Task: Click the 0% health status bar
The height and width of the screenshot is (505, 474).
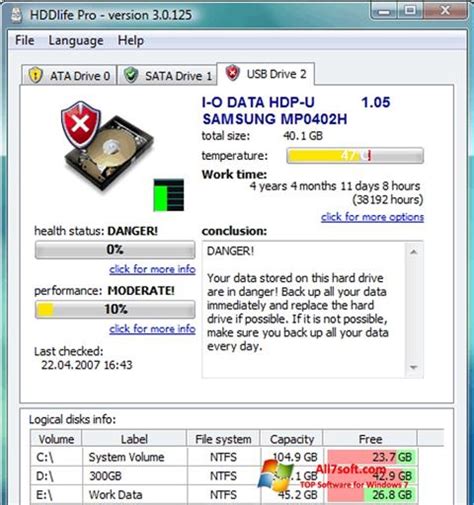Action: 115,250
